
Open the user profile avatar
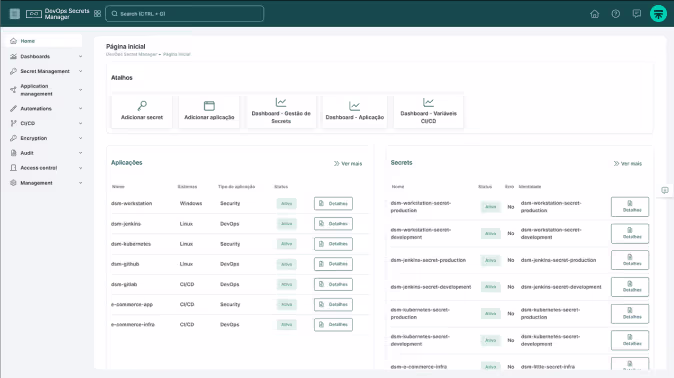[658, 14]
